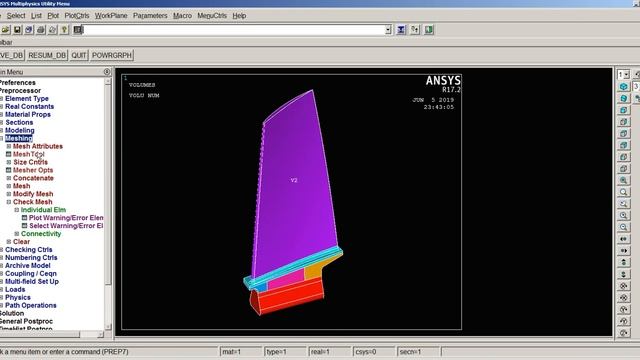The image size is (640, 360).
Task: Click the Raise Hidden windows icon
Action: click(401, 30)
